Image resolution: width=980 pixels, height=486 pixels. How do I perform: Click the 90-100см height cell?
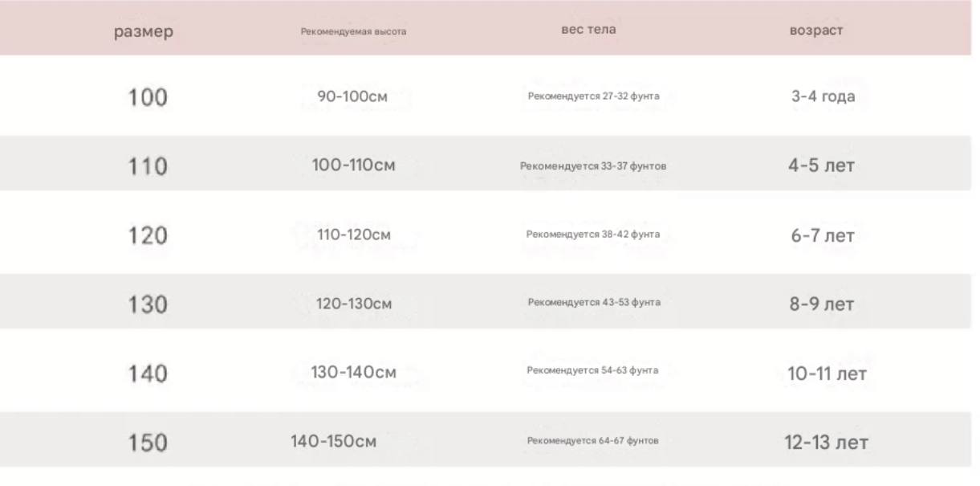pos(353,98)
